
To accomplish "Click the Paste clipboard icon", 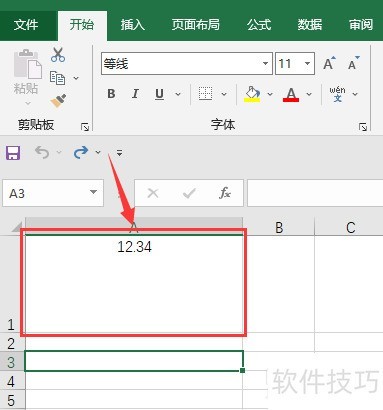I will [x=27, y=64].
